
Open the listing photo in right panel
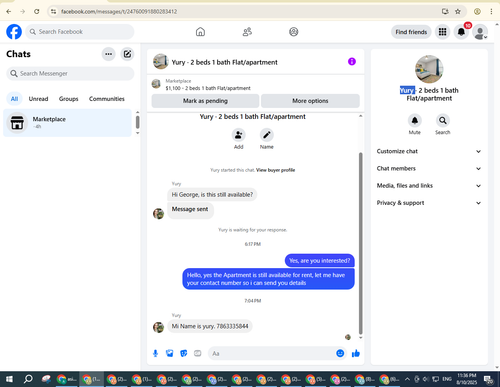pyautogui.click(x=429, y=69)
